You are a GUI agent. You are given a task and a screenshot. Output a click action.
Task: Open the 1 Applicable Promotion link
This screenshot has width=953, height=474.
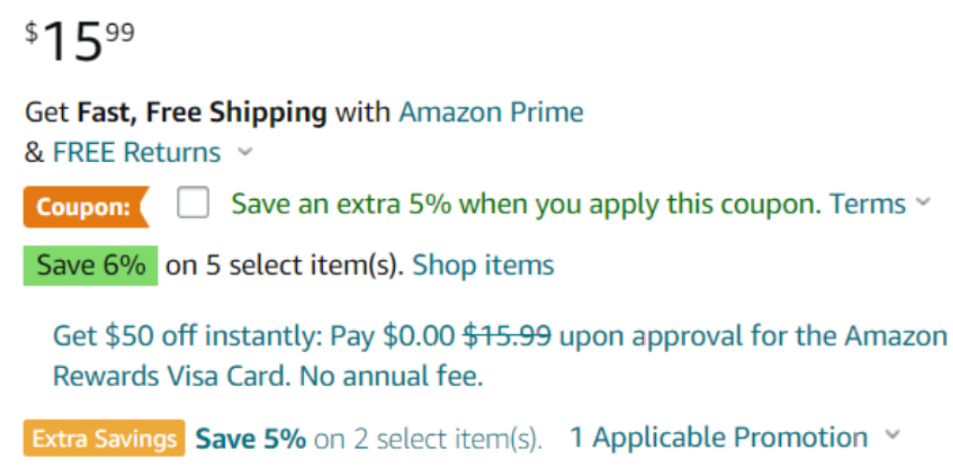tap(718, 437)
